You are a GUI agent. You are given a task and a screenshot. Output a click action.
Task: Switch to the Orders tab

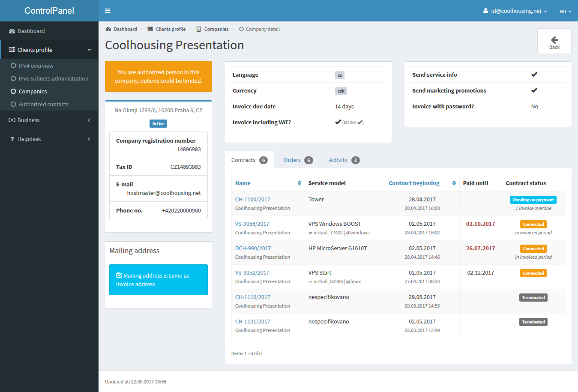tap(298, 160)
